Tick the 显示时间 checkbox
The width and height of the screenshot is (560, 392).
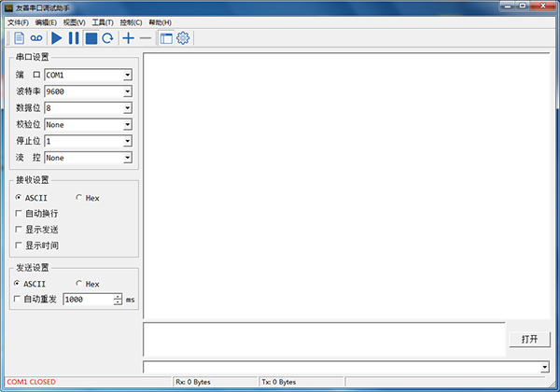pyautogui.click(x=20, y=245)
